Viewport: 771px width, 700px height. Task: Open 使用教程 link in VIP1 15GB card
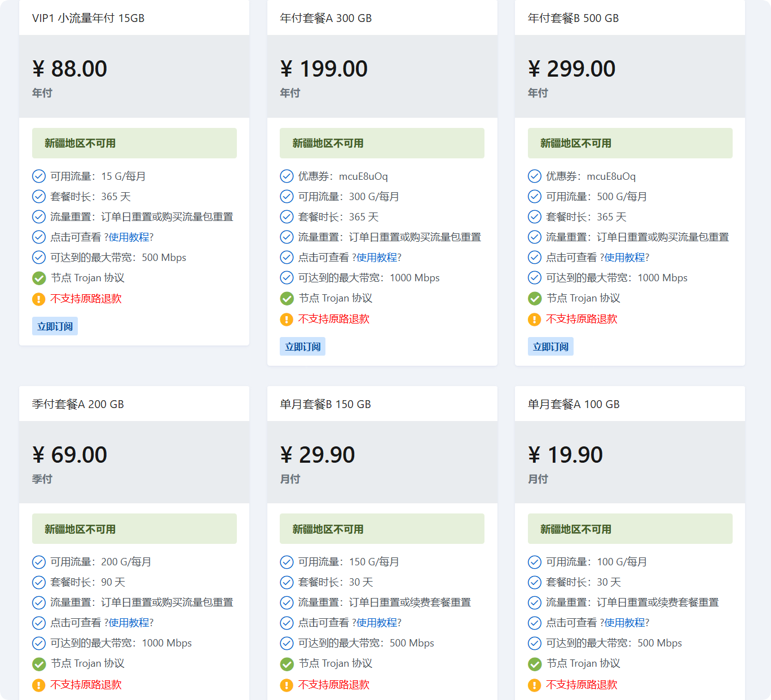[129, 237]
